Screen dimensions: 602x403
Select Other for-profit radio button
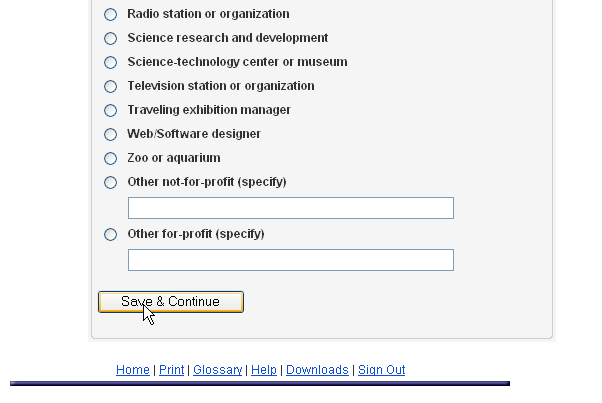(110, 235)
